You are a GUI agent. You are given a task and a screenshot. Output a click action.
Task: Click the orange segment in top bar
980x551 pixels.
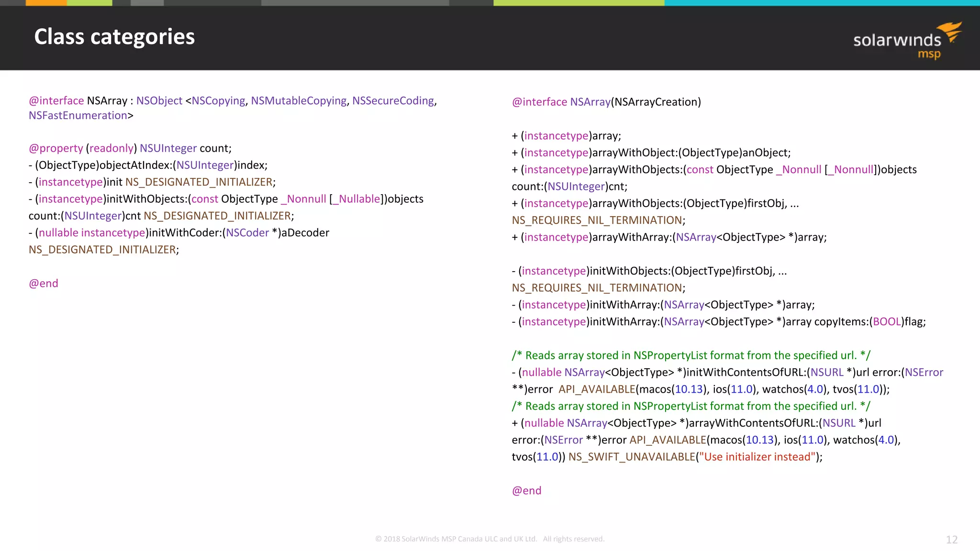point(46,3)
